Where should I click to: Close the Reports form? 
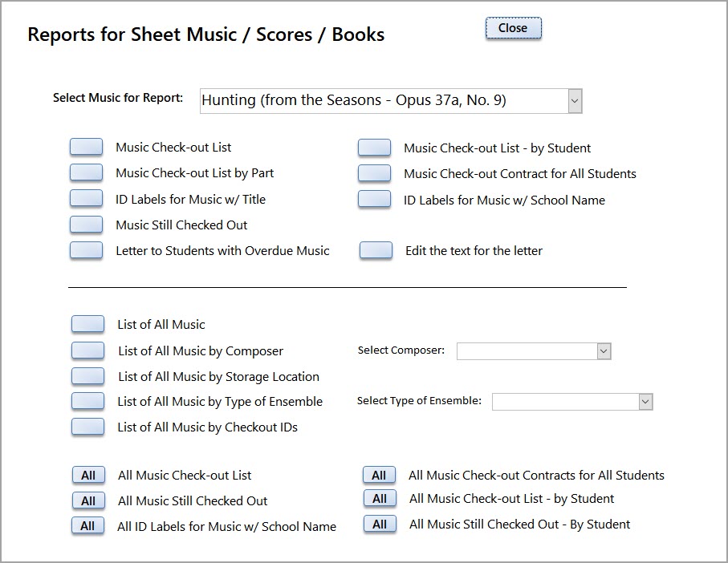512,27
